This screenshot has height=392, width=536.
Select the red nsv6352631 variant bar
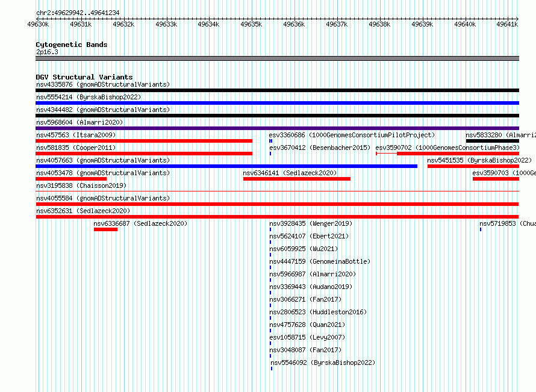pyautogui.click(x=277, y=217)
